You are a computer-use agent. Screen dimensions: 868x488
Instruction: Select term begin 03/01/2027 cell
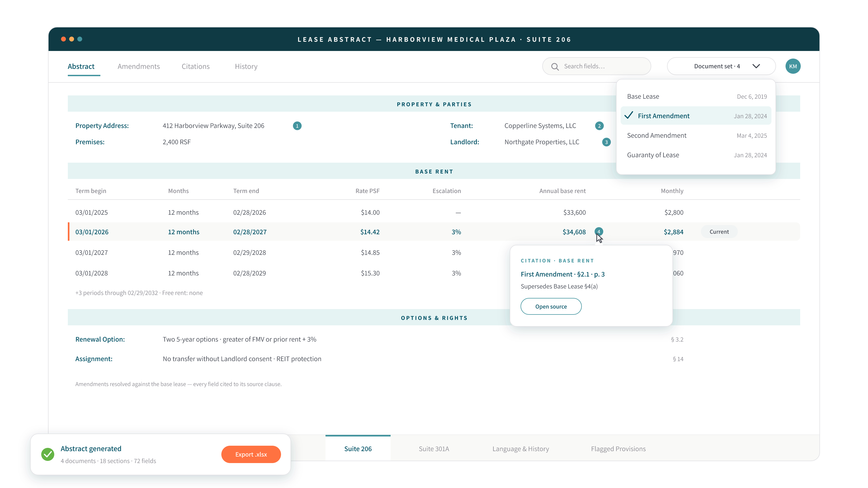point(91,253)
